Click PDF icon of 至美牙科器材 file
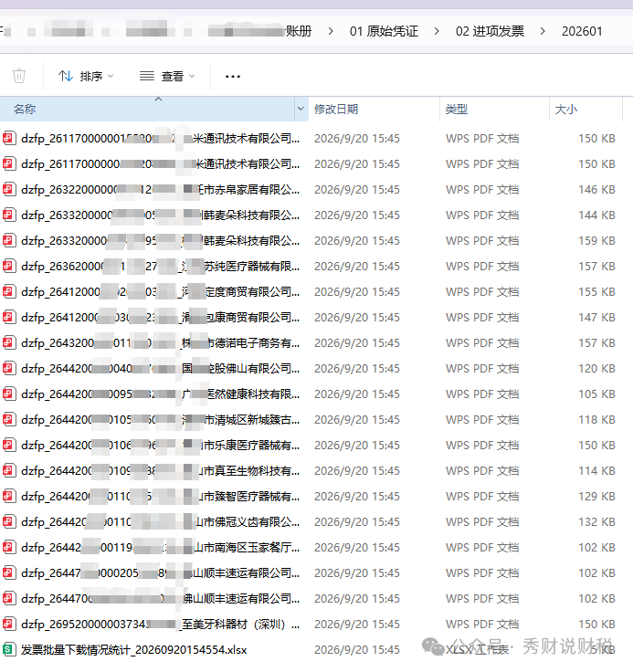 pos(9,624)
